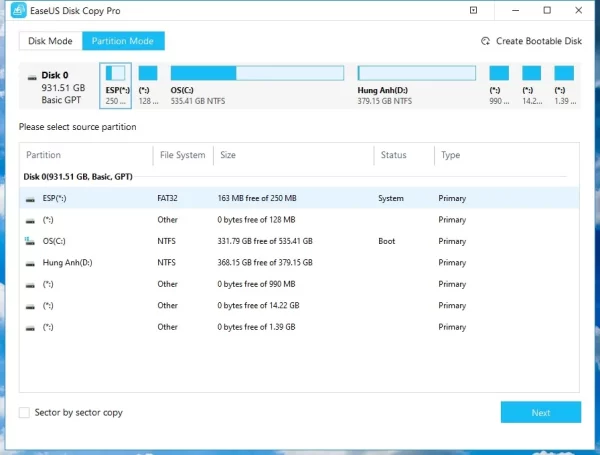
Task: Click the drive icon of Hung Anh(D:) row
Action: (30, 263)
